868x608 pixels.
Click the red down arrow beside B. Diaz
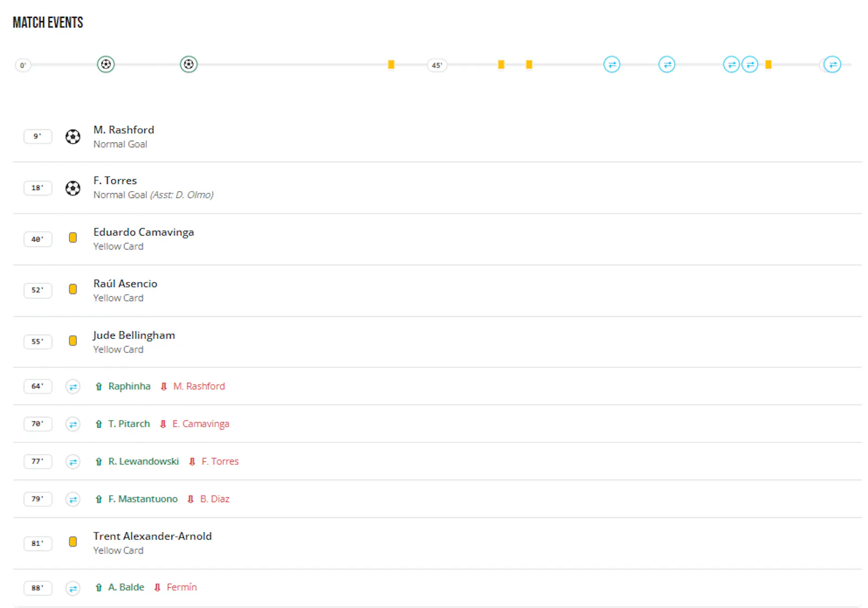190,499
